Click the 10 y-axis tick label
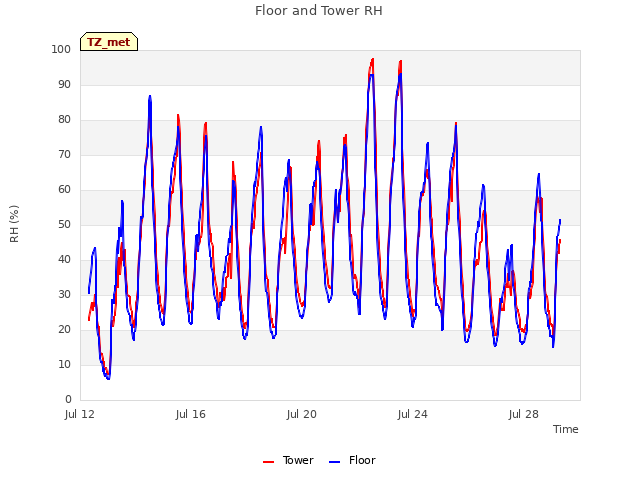Viewport: 640px width, 480px height. 64,364
